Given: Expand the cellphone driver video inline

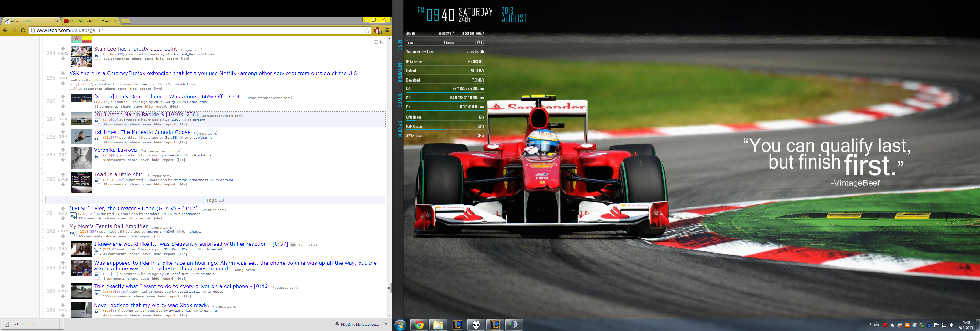Looking at the screenshot, I should 97,294.
